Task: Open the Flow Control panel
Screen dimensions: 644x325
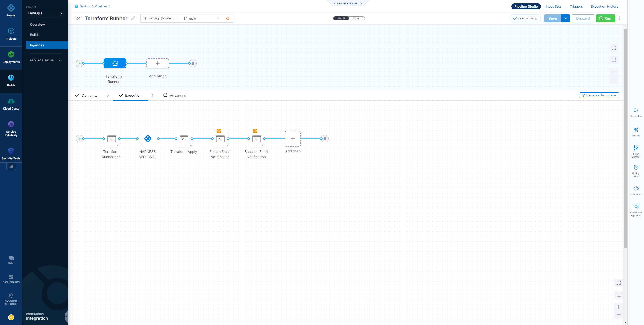Action: [636, 151]
